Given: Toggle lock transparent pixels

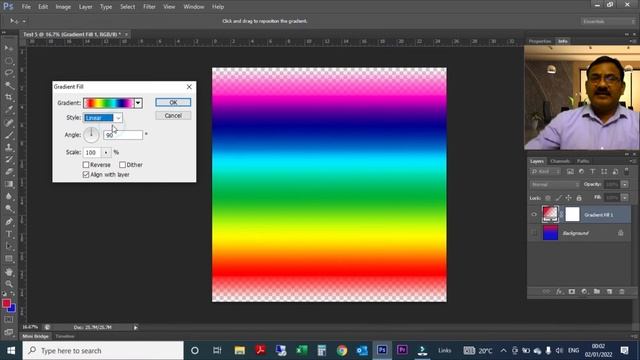Looking at the screenshot, I should [x=548, y=198].
